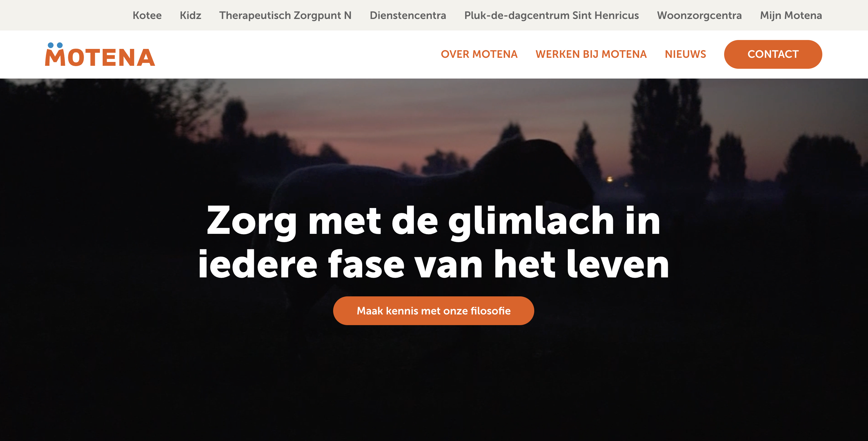This screenshot has width=868, height=441.
Task: Click empty white header space beside the logo
Action: 297,54
